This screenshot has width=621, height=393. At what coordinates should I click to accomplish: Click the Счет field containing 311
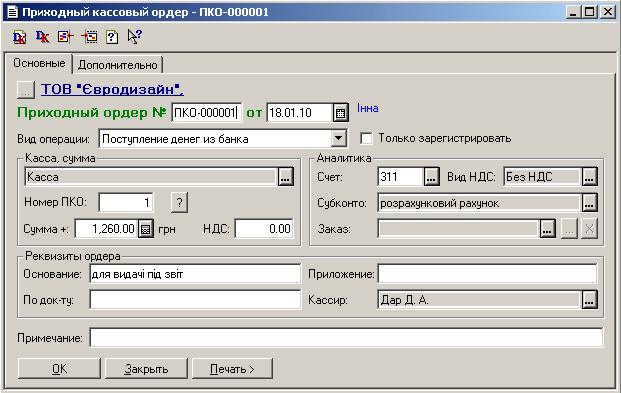(400, 177)
